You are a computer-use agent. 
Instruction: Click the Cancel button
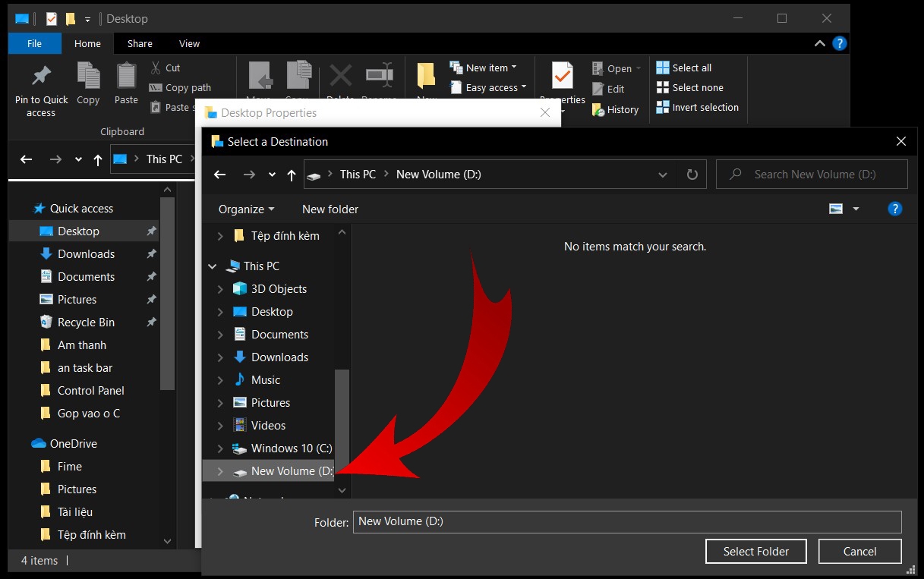[x=860, y=552]
